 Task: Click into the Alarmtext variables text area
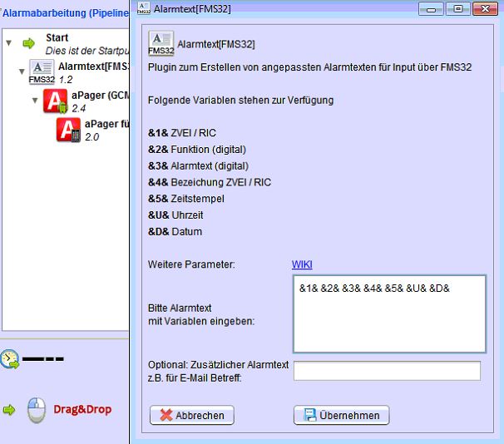point(388,314)
